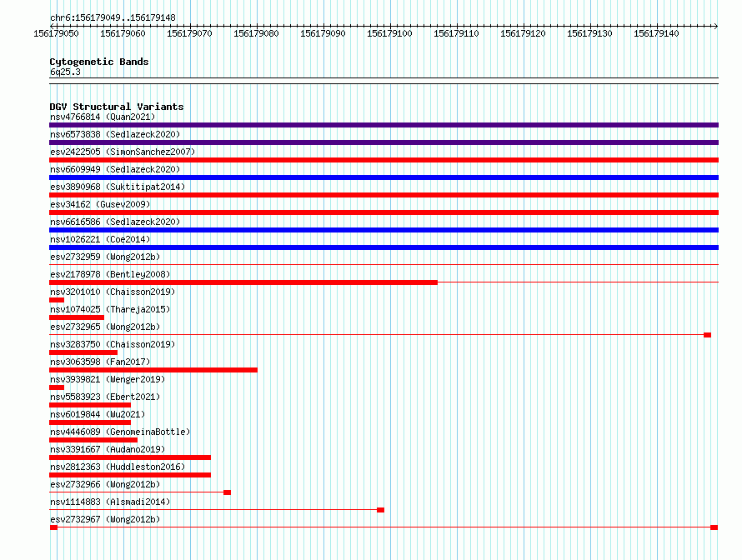Viewport: 742px width, 560px height.
Task: Click red end block of esv2732966
Action: [227, 492]
